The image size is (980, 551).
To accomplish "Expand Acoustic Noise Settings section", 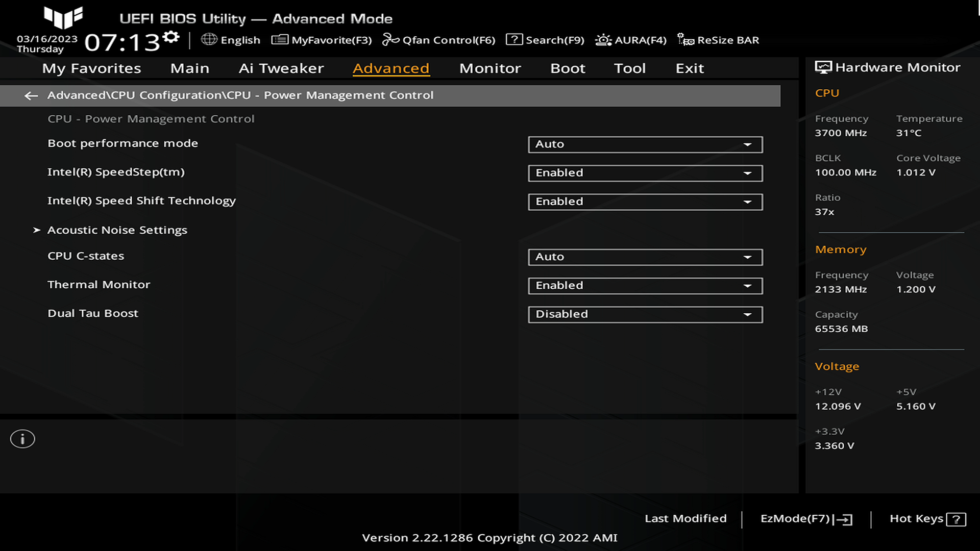I will [x=116, y=230].
